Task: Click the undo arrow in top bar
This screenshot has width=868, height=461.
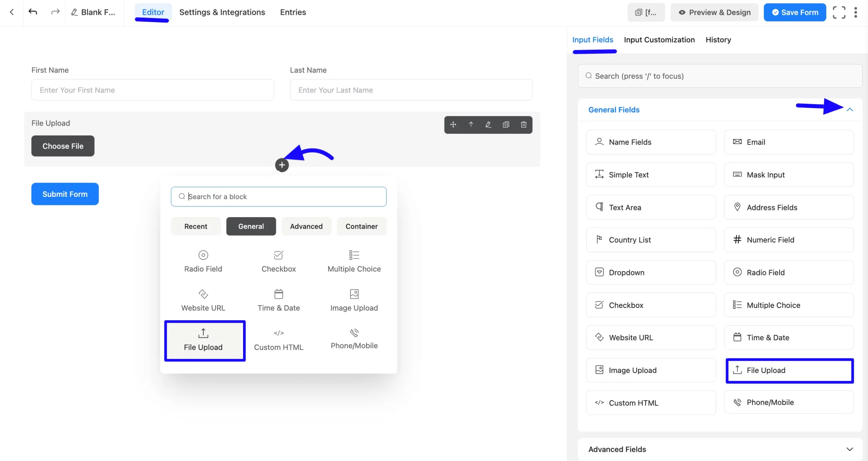Action: coord(33,12)
